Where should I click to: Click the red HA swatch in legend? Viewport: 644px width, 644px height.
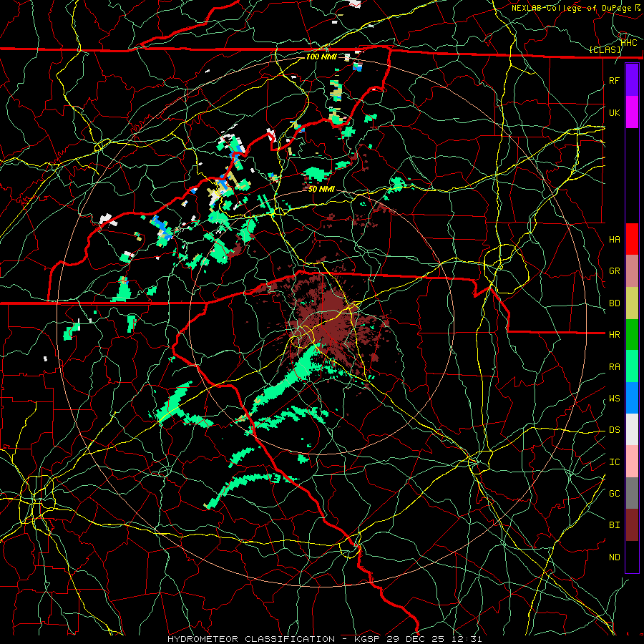pyautogui.click(x=632, y=239)
